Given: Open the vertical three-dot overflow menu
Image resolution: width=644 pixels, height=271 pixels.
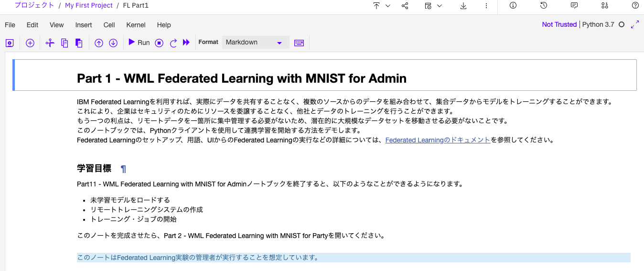Looking at the screenshot, I should pos(486,6).
